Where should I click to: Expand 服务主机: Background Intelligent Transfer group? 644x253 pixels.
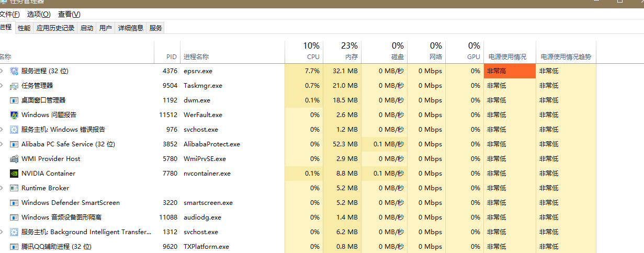[2, 232]
